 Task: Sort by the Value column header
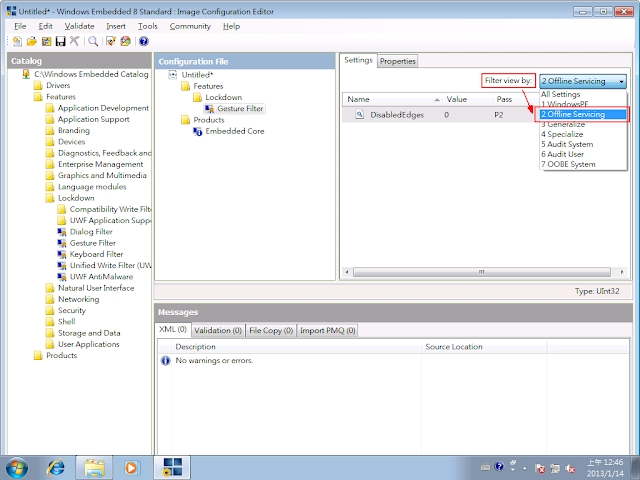467,99
